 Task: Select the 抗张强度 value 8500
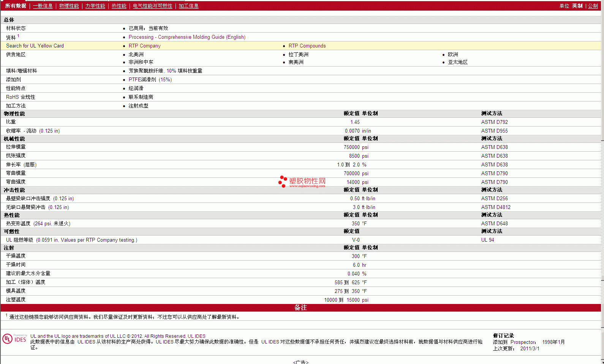point(354,156)
